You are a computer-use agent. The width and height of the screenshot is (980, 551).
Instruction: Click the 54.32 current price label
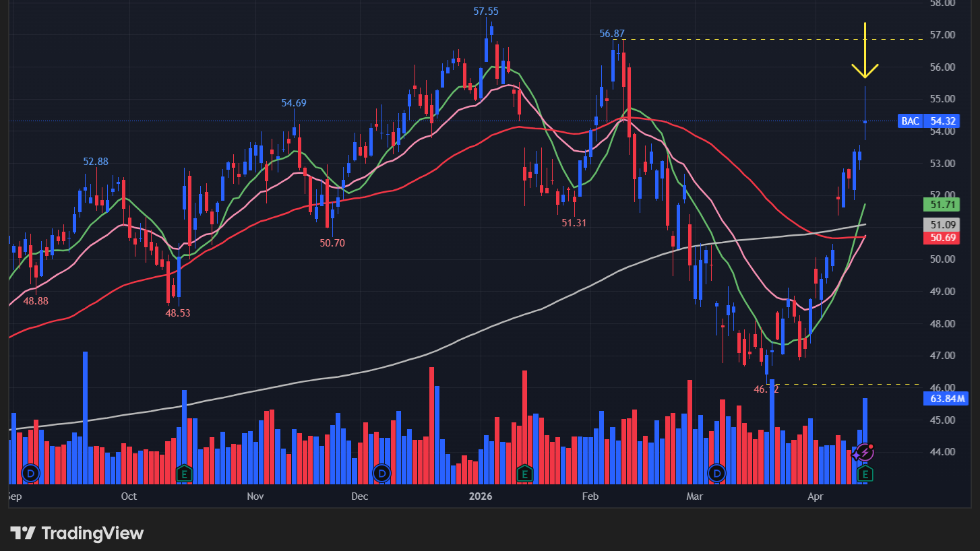click(x=944, y=121)
